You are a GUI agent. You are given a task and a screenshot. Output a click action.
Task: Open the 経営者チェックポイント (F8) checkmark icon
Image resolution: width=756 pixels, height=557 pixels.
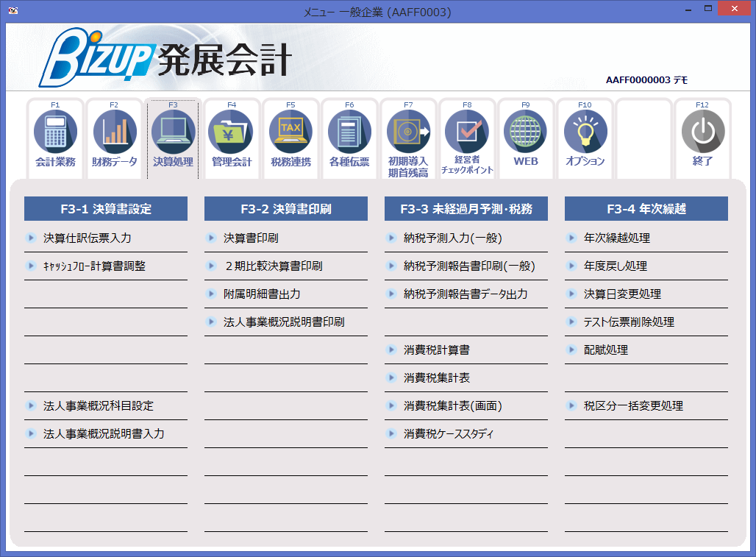[468, 132]
